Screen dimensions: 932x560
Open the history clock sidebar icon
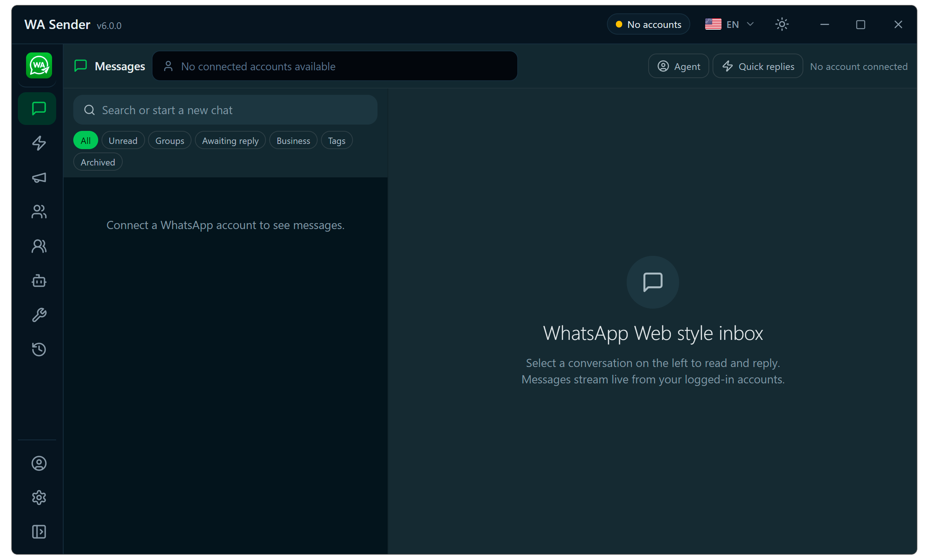[39, 350]
